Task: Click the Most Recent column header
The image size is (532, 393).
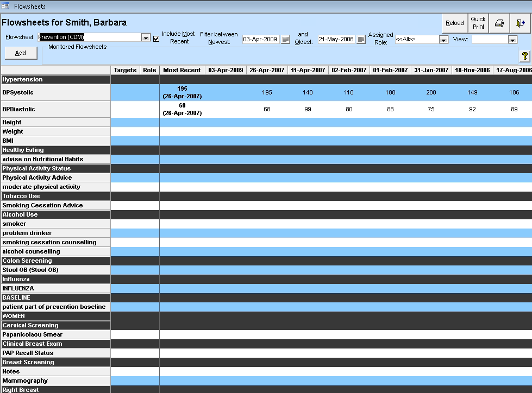Action: pos(182,70)
